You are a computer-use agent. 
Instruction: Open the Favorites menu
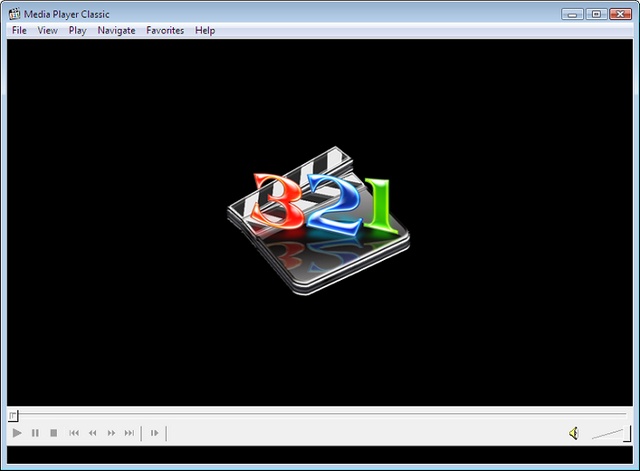click(x=165, y=31)
